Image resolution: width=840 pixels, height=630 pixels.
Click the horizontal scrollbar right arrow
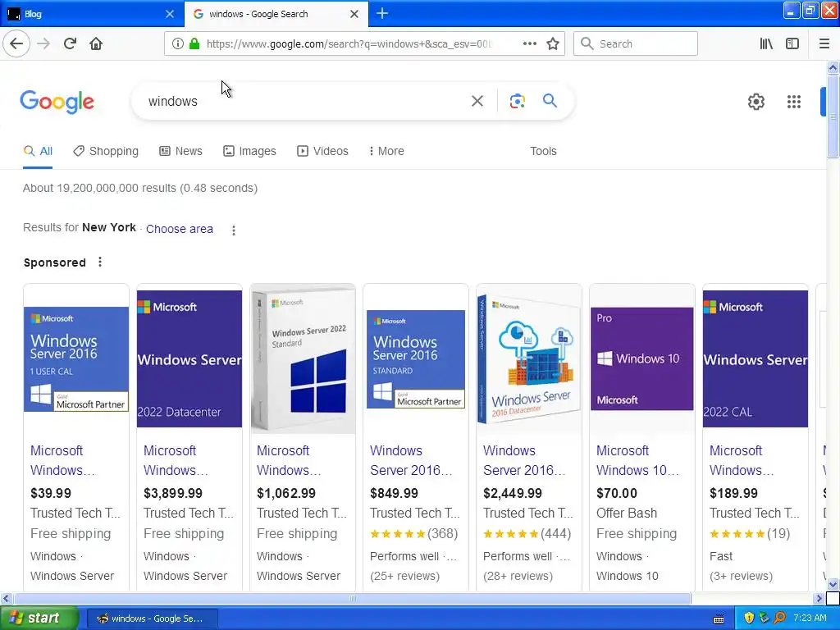pos(819,598)
